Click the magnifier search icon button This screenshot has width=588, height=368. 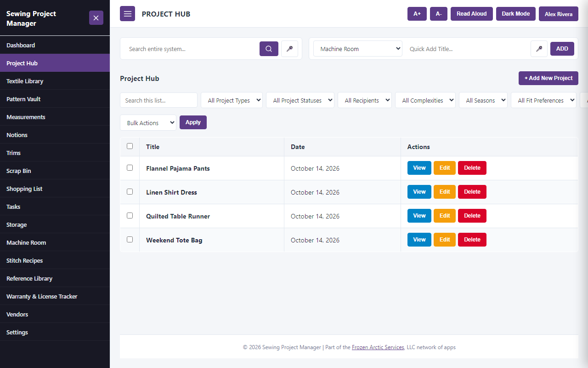pyautogui.click(x=269, y=49)
